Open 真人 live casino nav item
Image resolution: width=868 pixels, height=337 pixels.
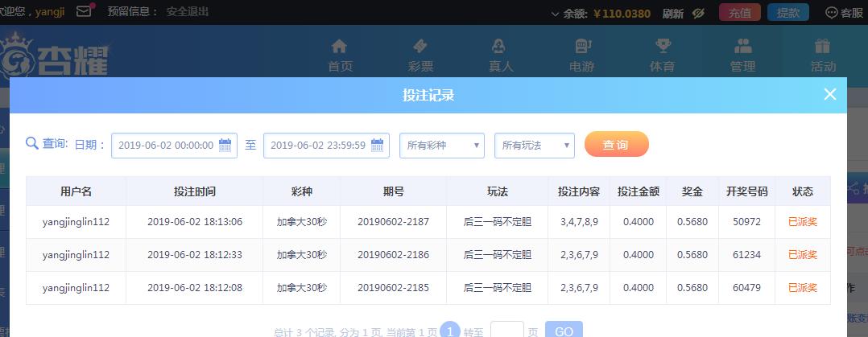(x=501, y=55)
